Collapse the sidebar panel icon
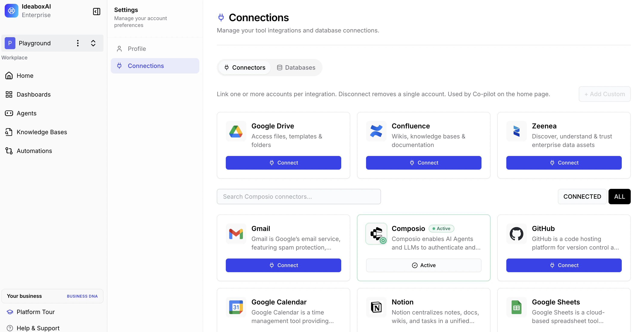 (x=96, y=12)
